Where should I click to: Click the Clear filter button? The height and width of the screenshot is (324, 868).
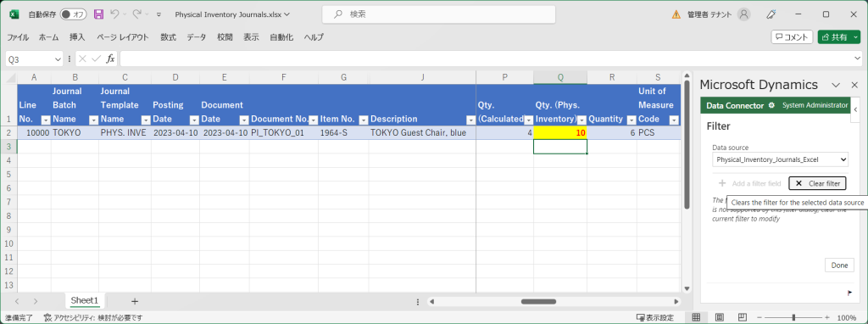[x=818, y=183]
